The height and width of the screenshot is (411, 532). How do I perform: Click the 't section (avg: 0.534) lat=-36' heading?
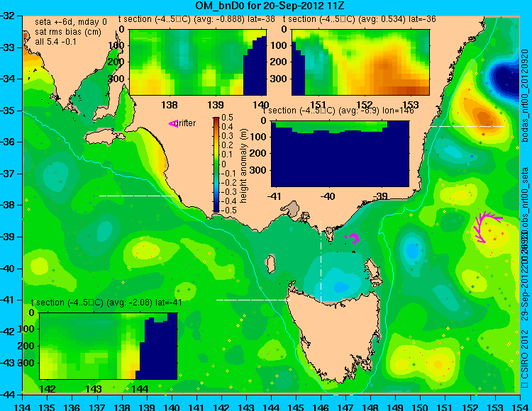click(360, 19)
